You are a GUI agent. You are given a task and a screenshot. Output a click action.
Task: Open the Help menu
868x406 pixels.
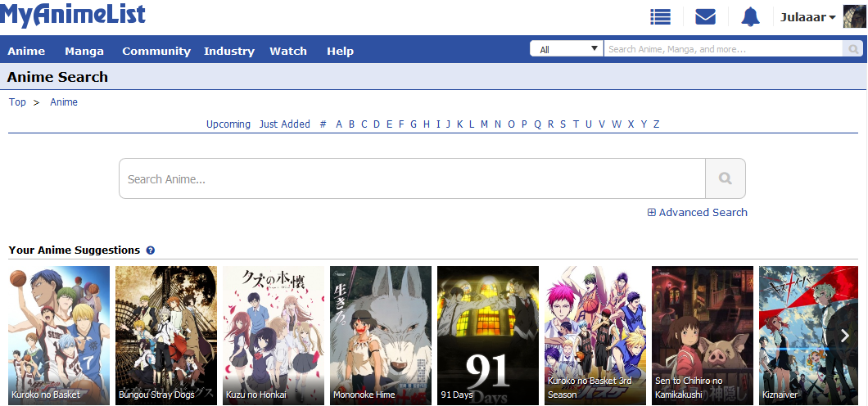coord(340,51)
